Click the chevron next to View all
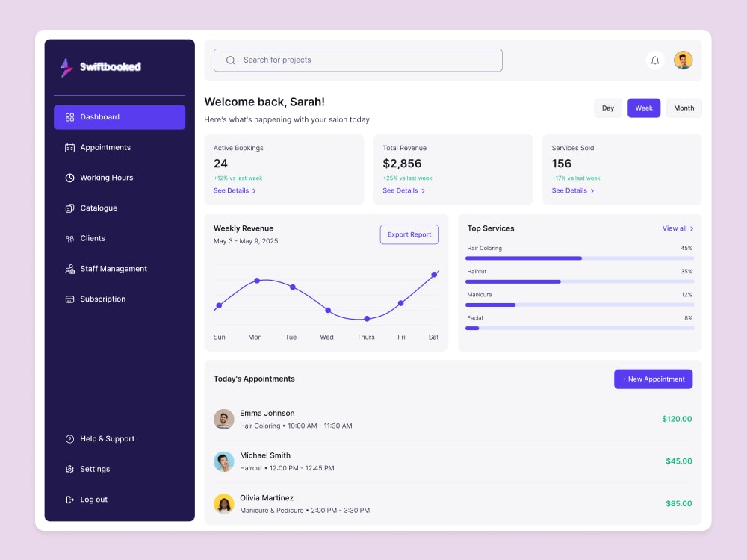The image size is (747, 560). click(x=692, y=229)
